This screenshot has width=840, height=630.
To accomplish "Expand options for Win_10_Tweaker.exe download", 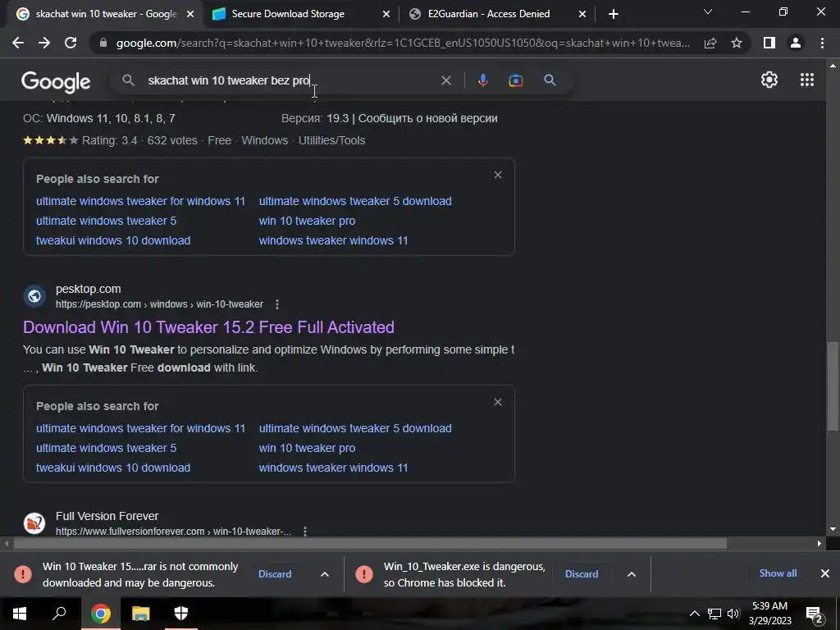I will tap(632, 574).
